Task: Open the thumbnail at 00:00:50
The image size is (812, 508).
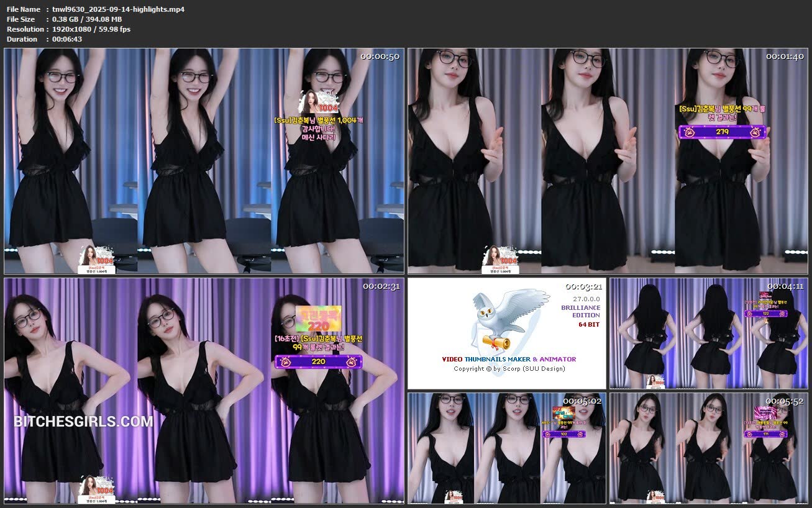Action: tap(204, 161)
